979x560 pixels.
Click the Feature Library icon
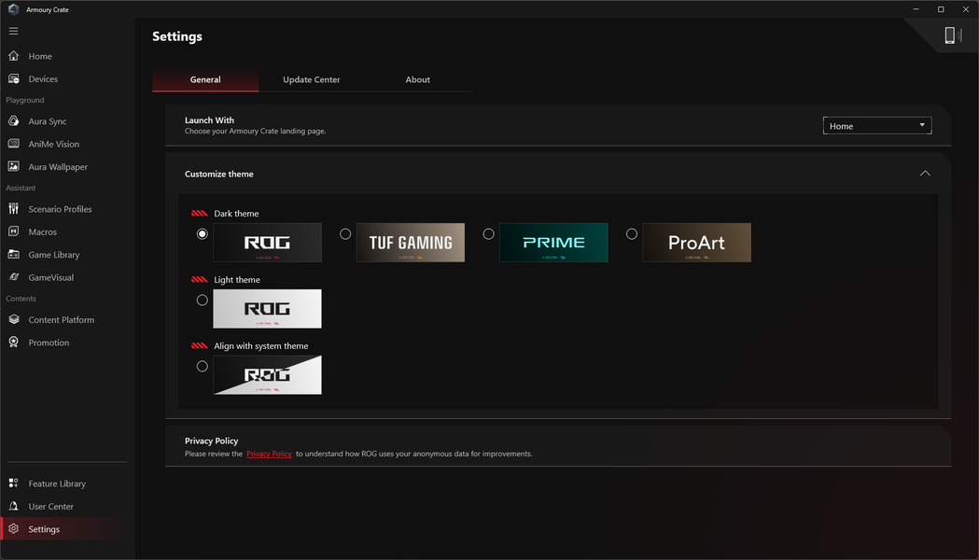pos(13,483)
